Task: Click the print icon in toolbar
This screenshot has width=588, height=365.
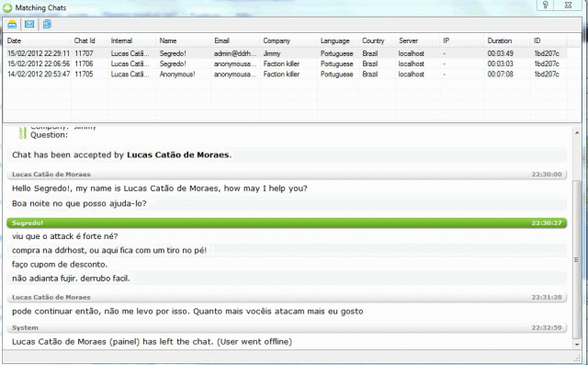Action: coord(12,25)
